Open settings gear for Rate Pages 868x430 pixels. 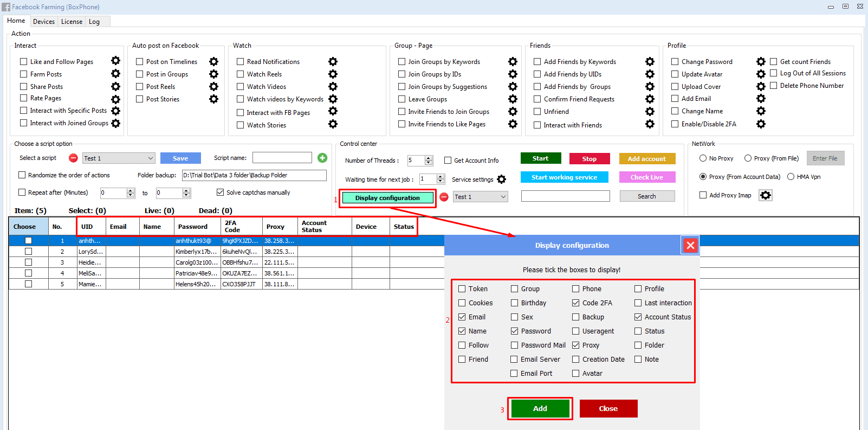click(115, 99)
